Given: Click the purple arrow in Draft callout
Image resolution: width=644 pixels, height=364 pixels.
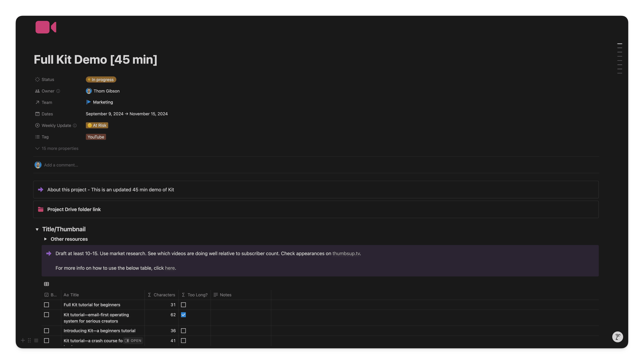Looking at the screenshot, I should [x=49, y=253].
